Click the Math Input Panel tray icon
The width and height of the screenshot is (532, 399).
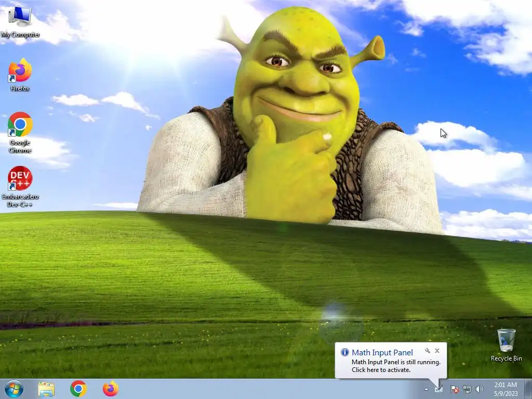(438, 389)
